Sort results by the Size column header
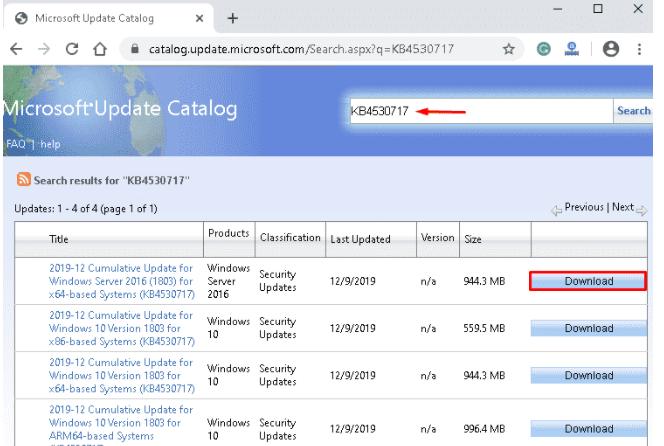 pos(473,239)
